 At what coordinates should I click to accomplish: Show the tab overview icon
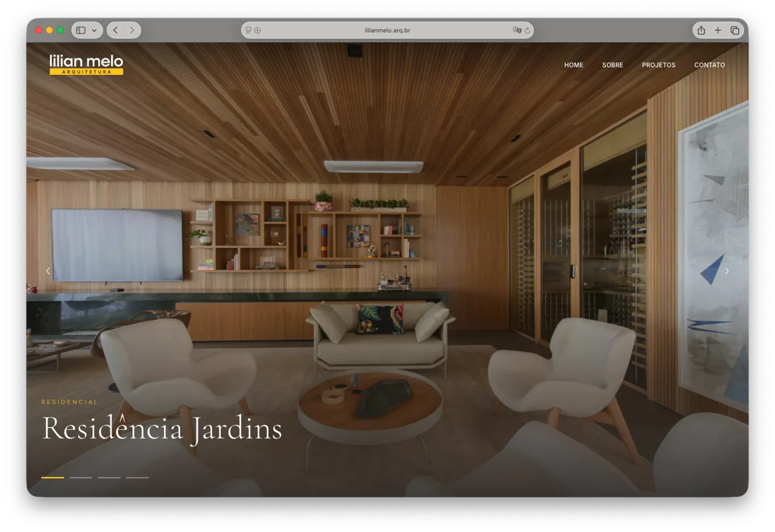point(735,30)
